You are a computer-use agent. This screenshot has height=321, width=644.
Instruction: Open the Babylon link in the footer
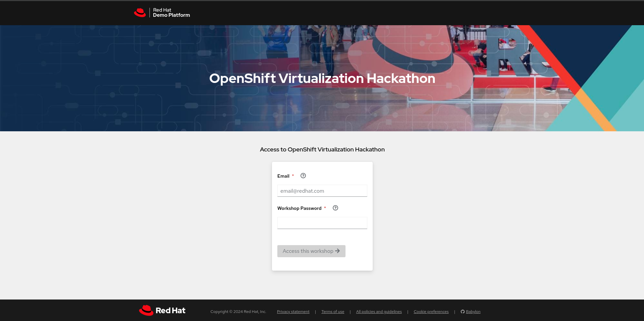coord(473,312)
